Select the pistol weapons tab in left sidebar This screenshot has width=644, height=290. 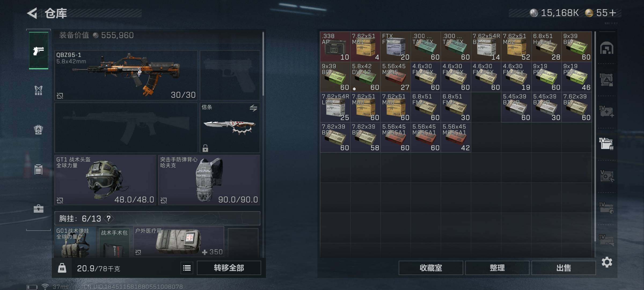click(x=39, y=51)
